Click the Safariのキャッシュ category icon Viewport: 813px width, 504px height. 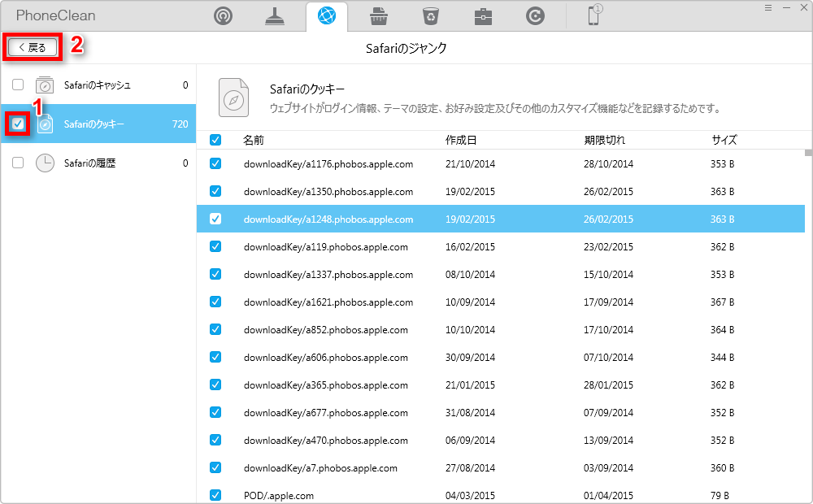coord(45,85)
